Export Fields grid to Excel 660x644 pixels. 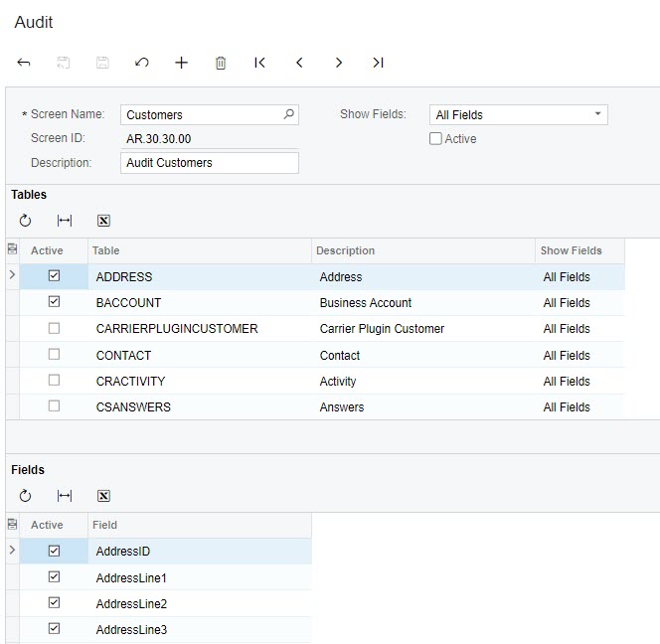click(x=103, y=496)
